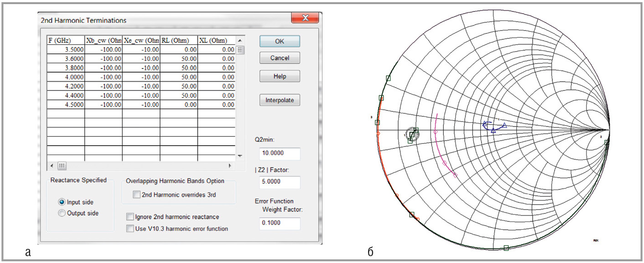The width and height of the screenshot is (644, 263).
Task: Close the 2nd Harmonic Terminations dialog
Action: click(x=305, y=18)
